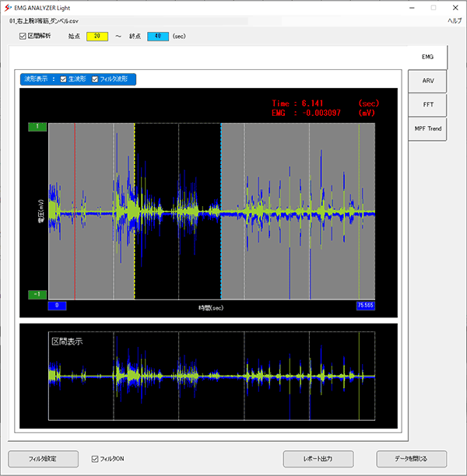Edit the cyan 終点 end field showing 40
This screenshot has width=467, height=476.
(x=158, y=37)
